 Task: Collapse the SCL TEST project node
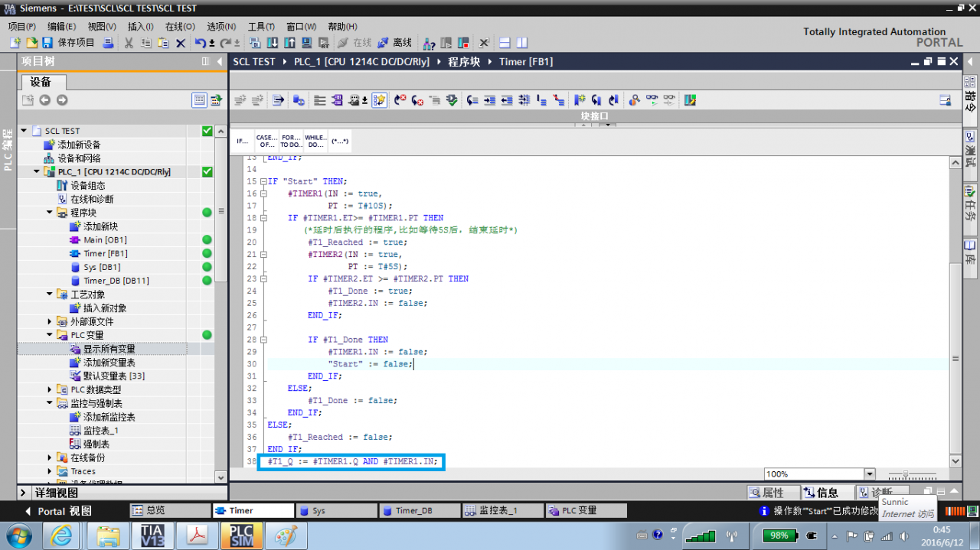tap(24, 131)
